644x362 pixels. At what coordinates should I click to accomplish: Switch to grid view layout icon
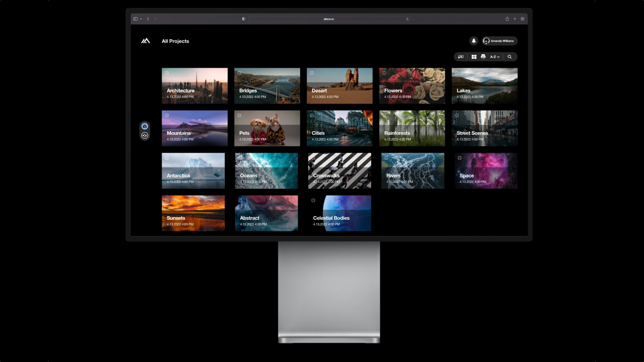click(x=474, y=57)
